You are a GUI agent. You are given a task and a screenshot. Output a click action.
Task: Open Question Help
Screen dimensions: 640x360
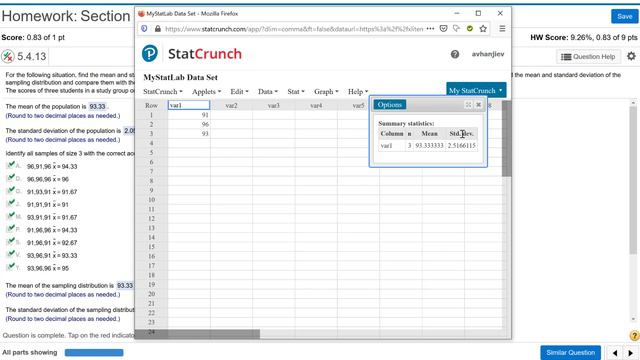(x=588, y=57)
